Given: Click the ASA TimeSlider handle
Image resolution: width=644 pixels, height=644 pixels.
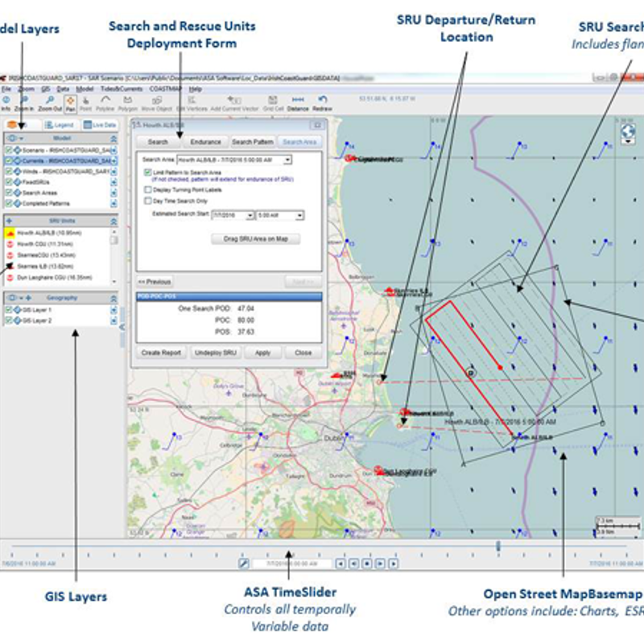Looking at the screenshot, I should click(497, 546).
